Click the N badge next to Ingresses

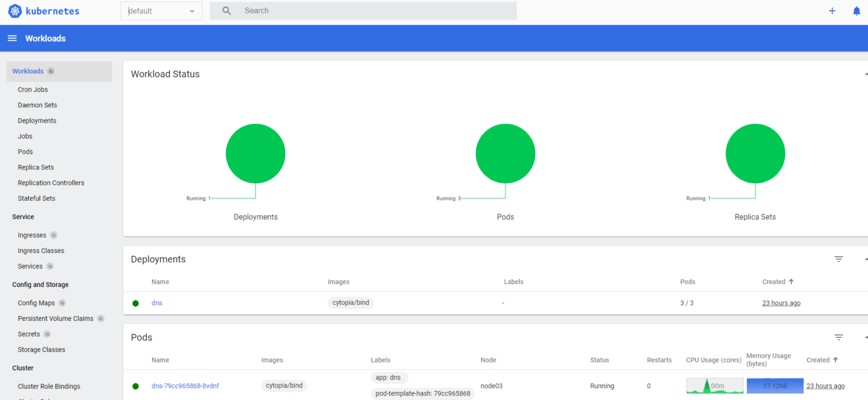coord(54,235)
